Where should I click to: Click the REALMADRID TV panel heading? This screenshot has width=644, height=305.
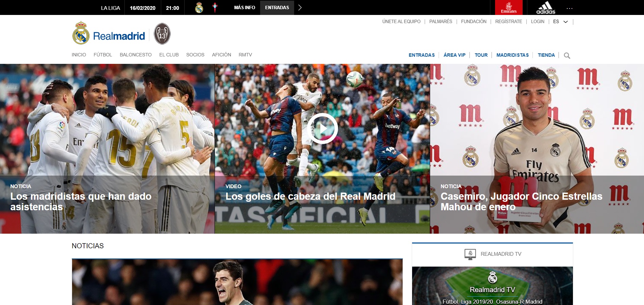501,254
